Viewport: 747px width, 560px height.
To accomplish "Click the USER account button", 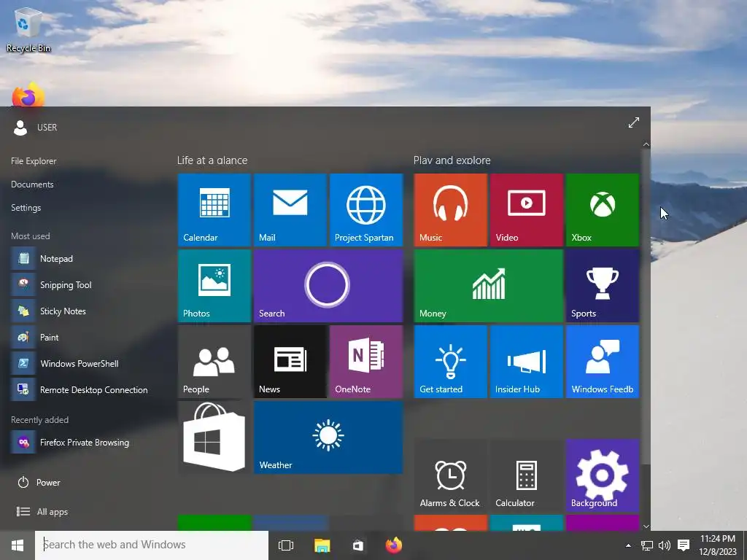I will point(35,127).
